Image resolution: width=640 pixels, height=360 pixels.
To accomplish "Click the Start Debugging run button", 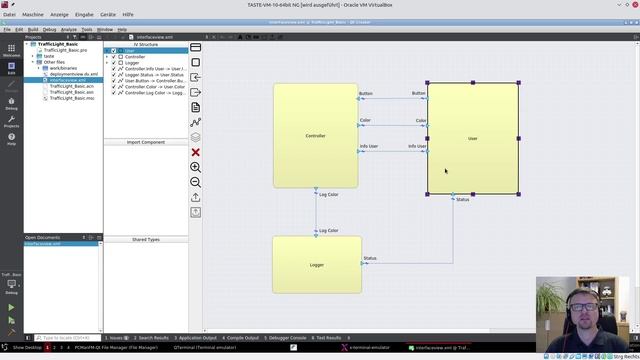I will coord(11,321).
